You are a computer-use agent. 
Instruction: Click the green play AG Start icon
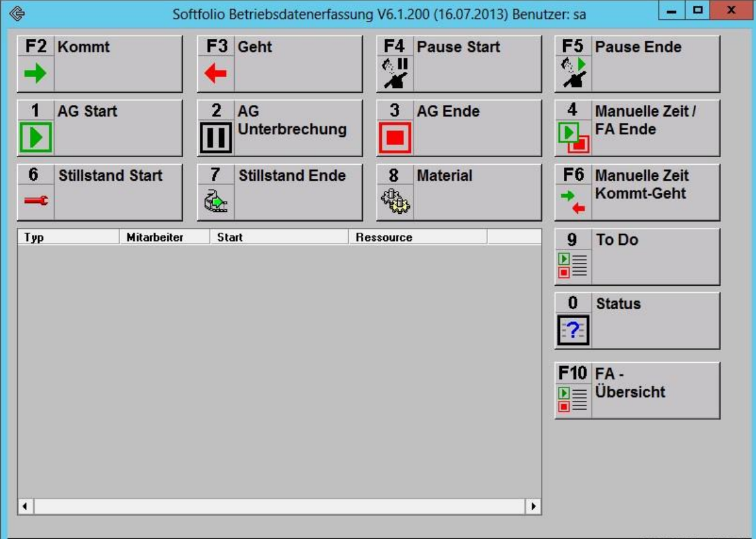pos(36,137)
